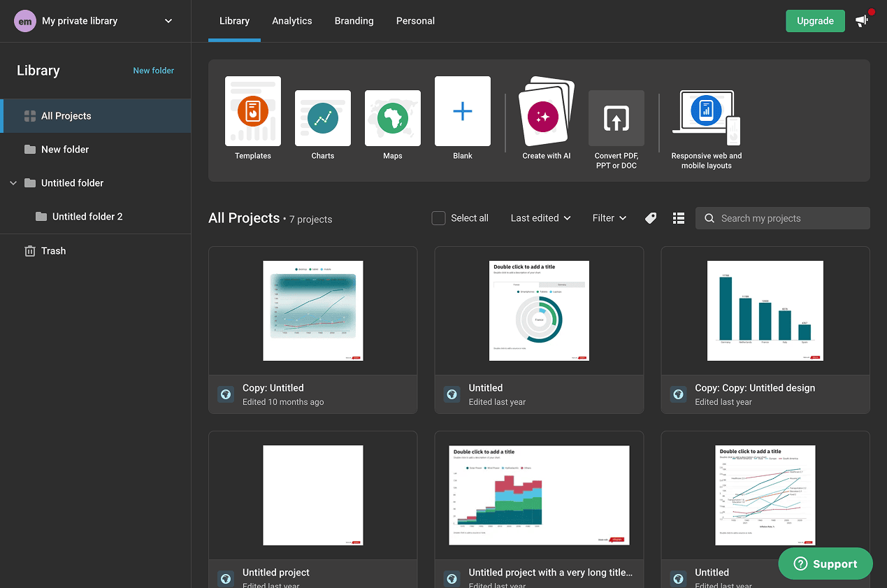Click badge icon on Untitled project card
The image size is (887, 588).
coord(226,579)
